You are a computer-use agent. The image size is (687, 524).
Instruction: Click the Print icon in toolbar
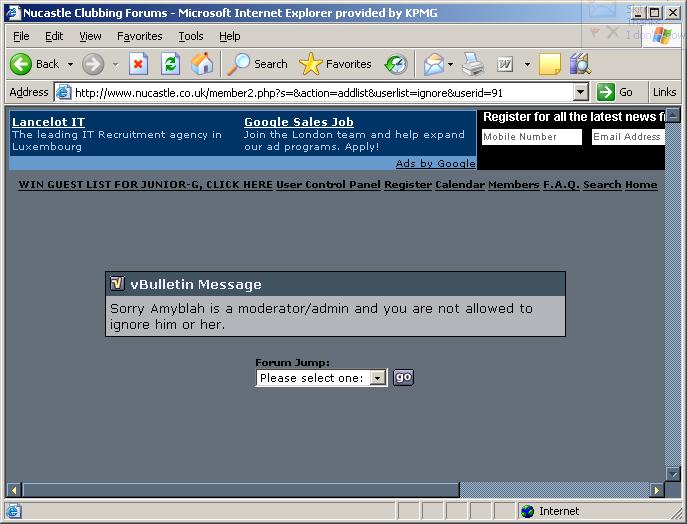[x=473, y=64]
